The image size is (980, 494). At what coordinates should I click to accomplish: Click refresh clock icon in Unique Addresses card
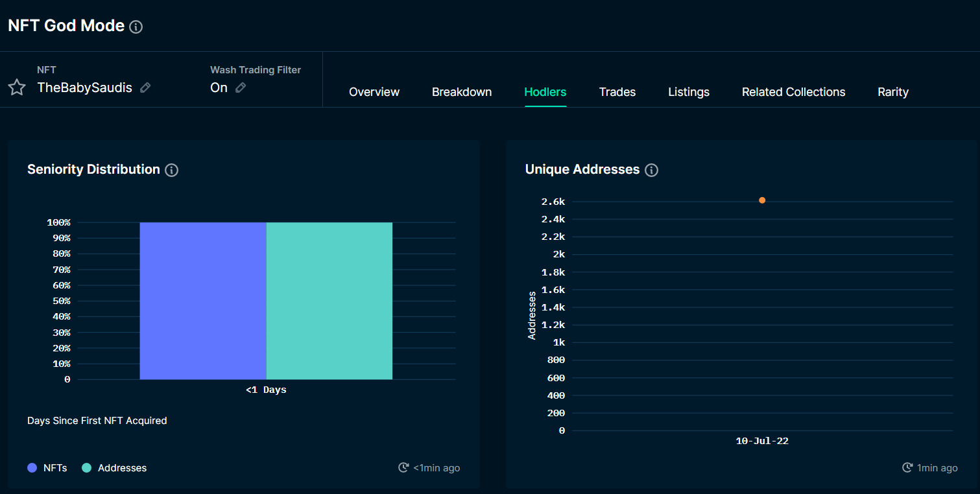click(907, 467)
